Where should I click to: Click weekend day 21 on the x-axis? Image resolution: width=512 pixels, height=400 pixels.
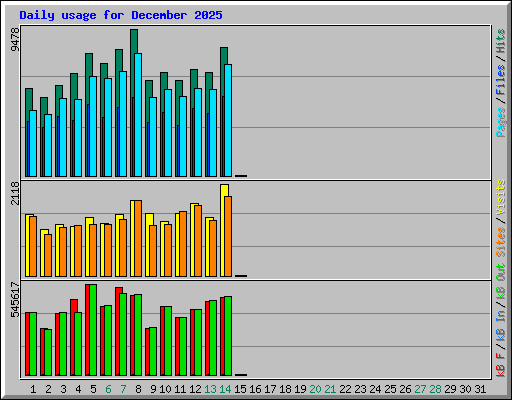330,389
